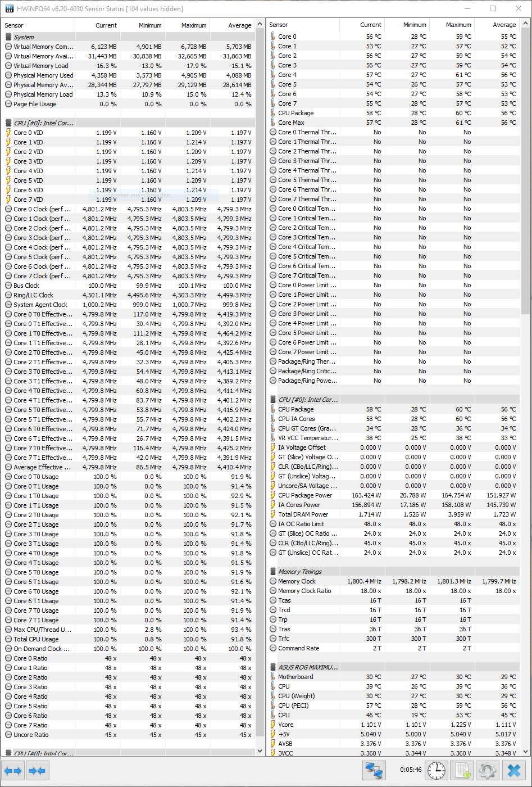Select the On-Demand Clock row
532x787 pixels.
click(x=128, y=649)
